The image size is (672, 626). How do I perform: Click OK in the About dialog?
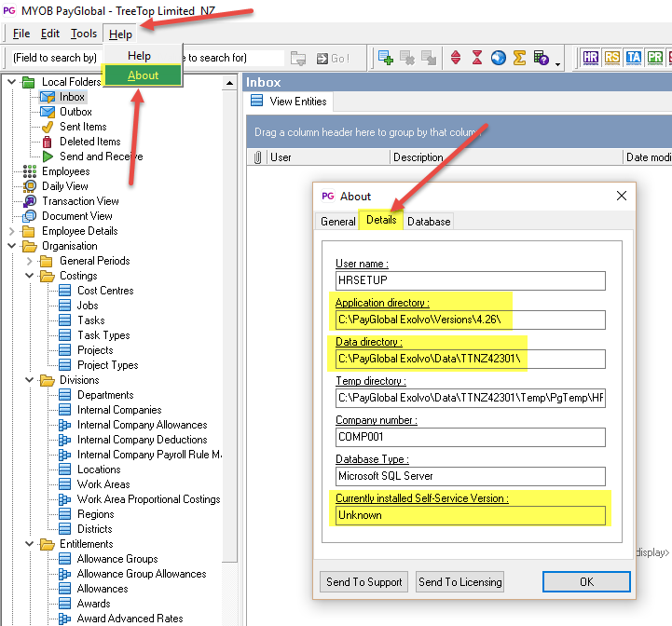coord(586,582)
